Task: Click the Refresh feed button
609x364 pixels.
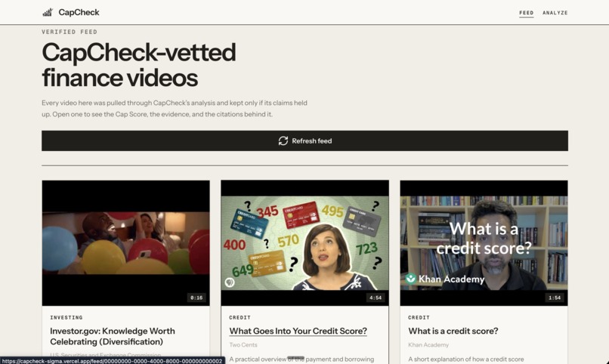Action: coord(305,141)
